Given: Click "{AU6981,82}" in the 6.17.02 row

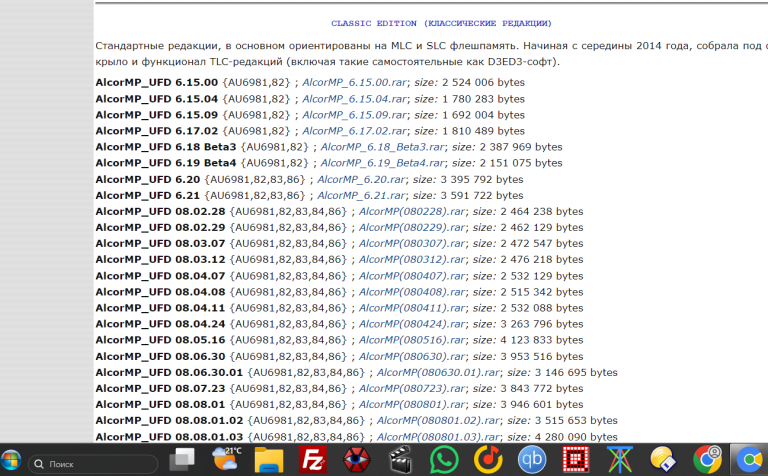Looking at the screenshot, I should click(x=257, y=131).
